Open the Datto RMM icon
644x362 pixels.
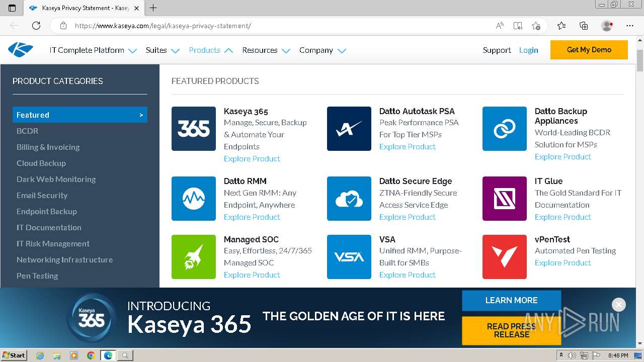pyautogui.click(x=194, y=199)
